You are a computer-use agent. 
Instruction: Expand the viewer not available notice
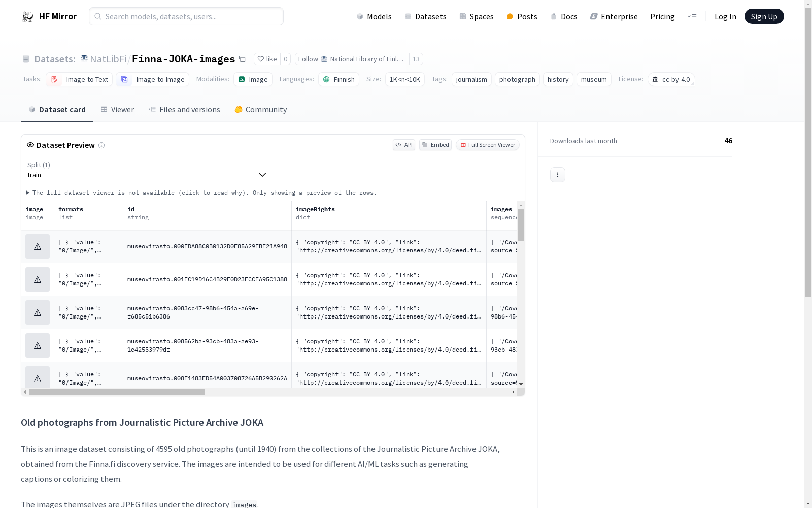201,193
